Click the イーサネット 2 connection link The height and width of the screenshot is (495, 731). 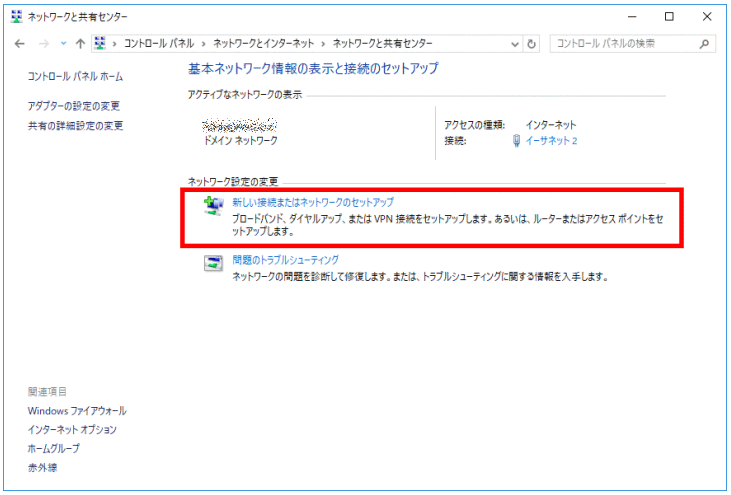point(551,141)
